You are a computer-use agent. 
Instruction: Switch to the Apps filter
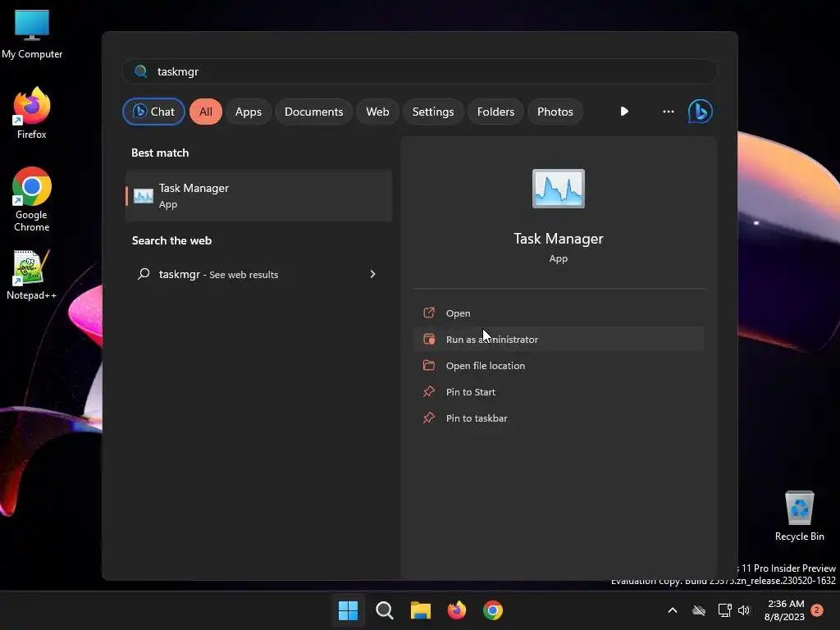[x=248, y=112]
